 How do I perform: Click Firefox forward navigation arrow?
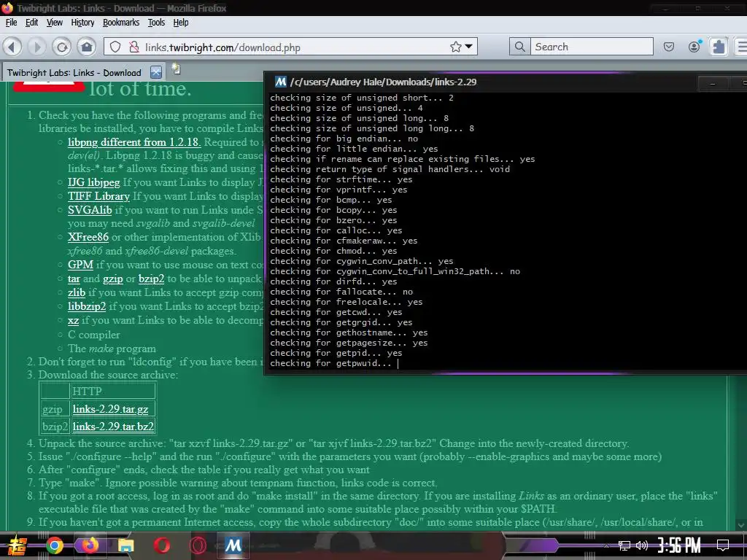36,47
